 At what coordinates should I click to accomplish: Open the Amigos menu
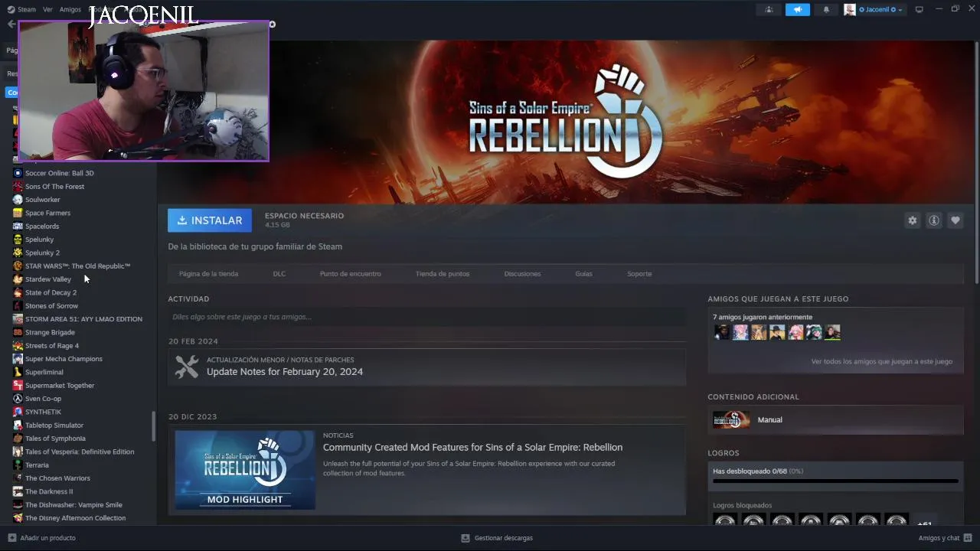click(x=70, y=9)
